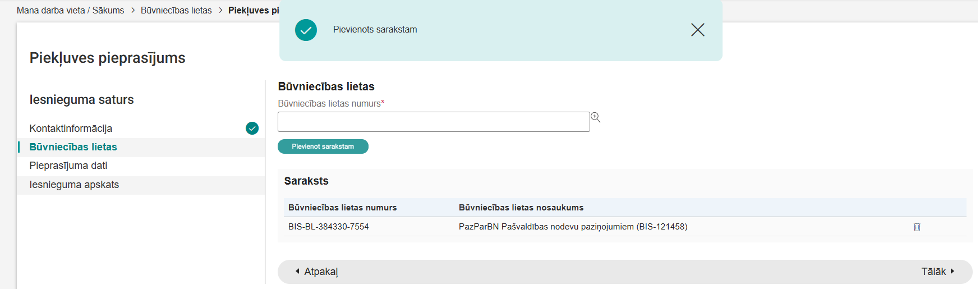Click the left arrow beside Atpakaļ

[297, 271]
